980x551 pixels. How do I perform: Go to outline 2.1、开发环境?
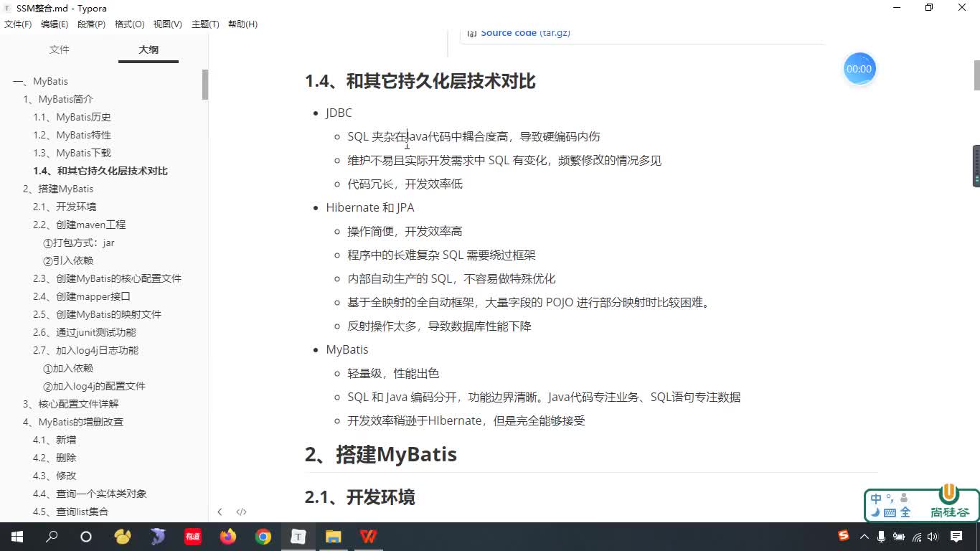coord(65,207)
